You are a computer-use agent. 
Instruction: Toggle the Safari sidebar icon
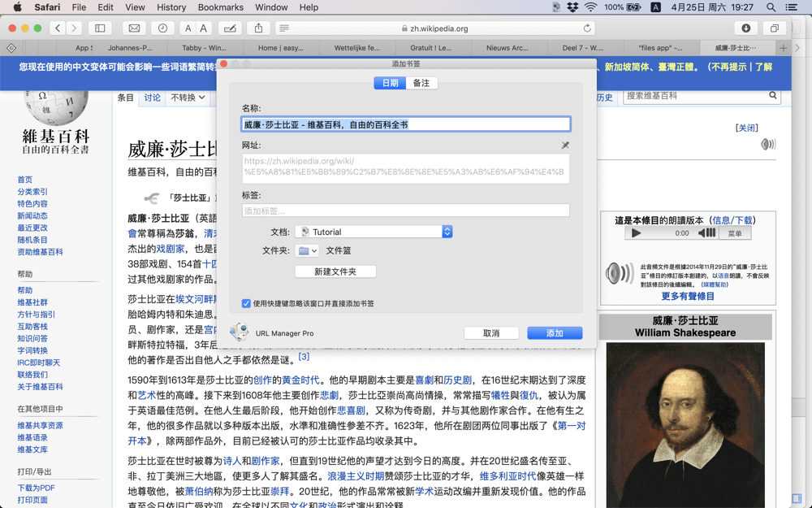100,28
